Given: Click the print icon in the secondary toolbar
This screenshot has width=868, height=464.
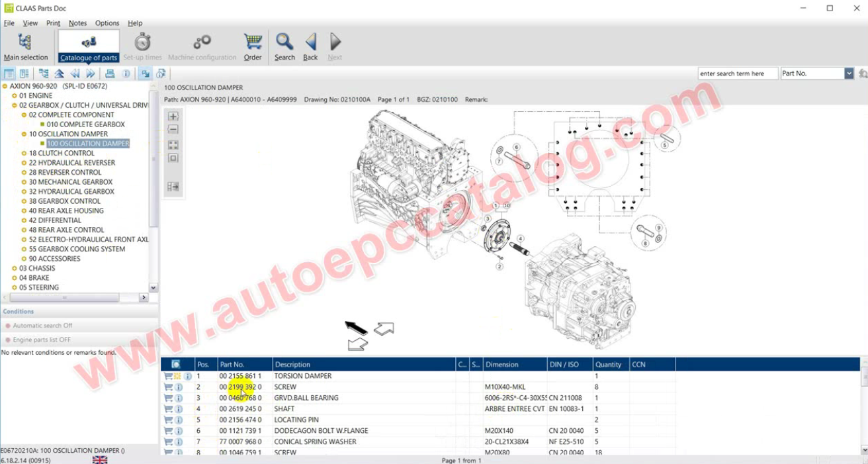Looking at the screenshot, I should point(110,73).
